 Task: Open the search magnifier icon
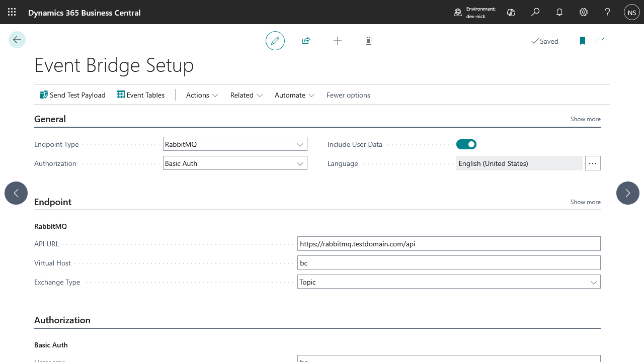(535, 12)
